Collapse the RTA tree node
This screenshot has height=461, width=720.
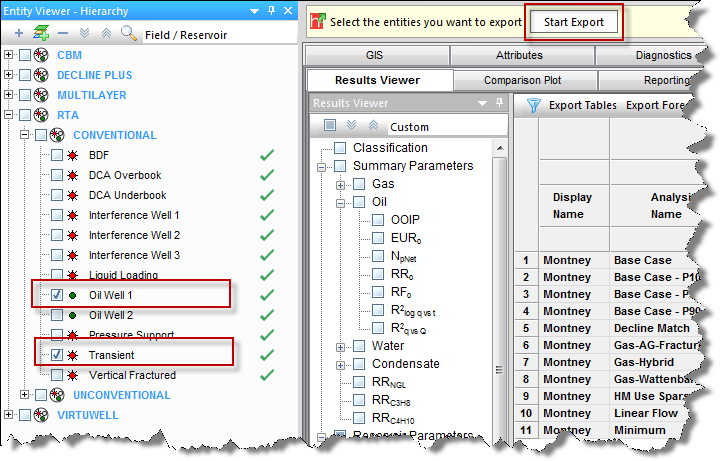click(x=9, y=115)
